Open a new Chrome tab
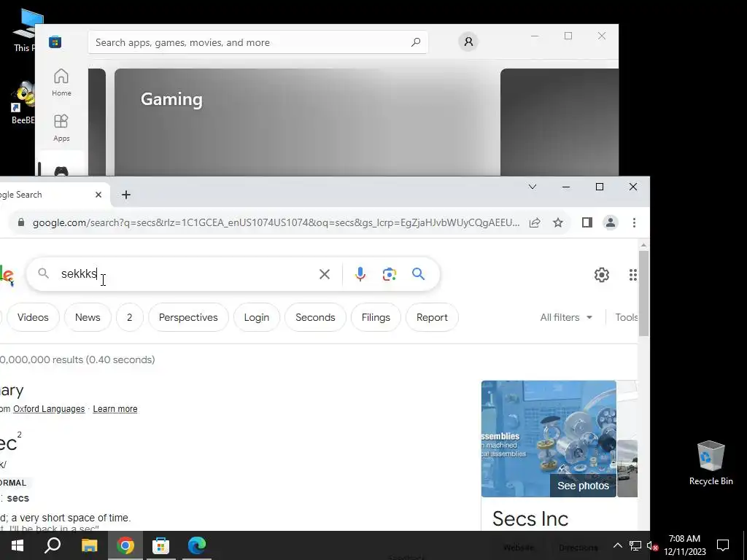 pos(125,195)
